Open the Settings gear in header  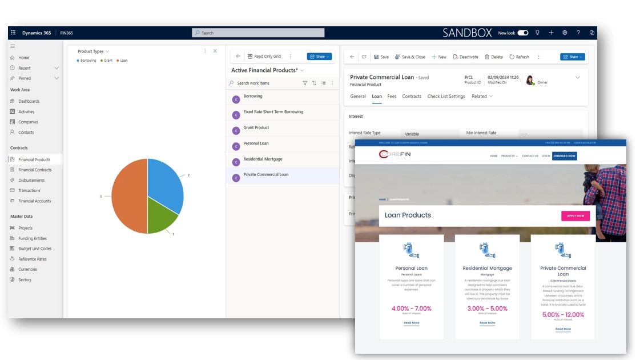pos(565,33)
